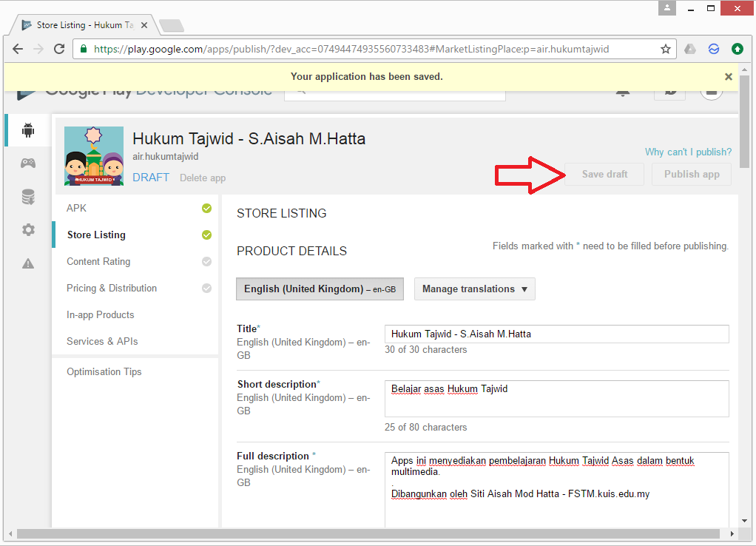Click the '25 of 80 characters' counter
This screenshot has height=546, width=756.
click(x=426, y=428)
